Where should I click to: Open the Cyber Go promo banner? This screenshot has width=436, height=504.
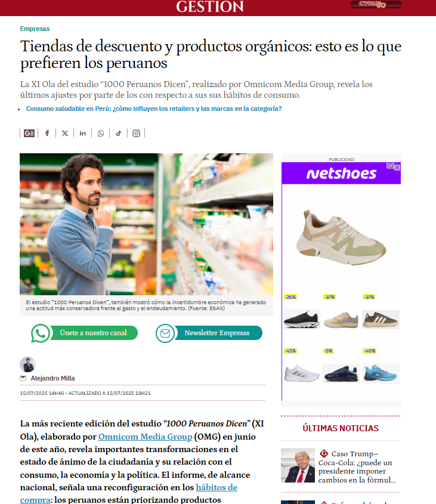pyautogui.click(x=376, y=5)
